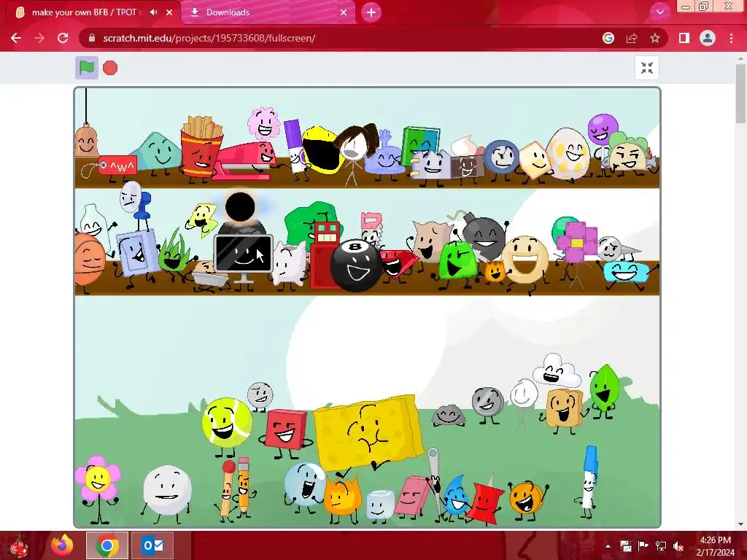Click the page vertical scrollbar thumb
747x560 pixels.
tap(740, 93)
